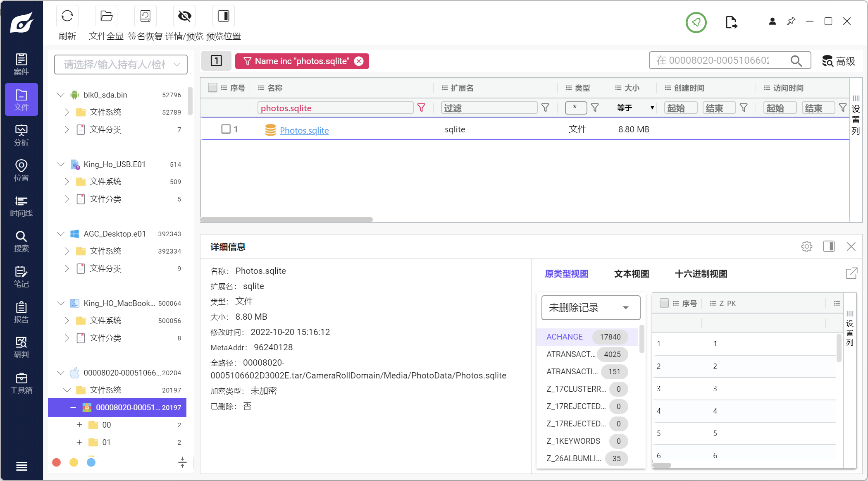Click 设置列 beside the file table
Viewport: 868px width, 481px height.
[856, 115]
